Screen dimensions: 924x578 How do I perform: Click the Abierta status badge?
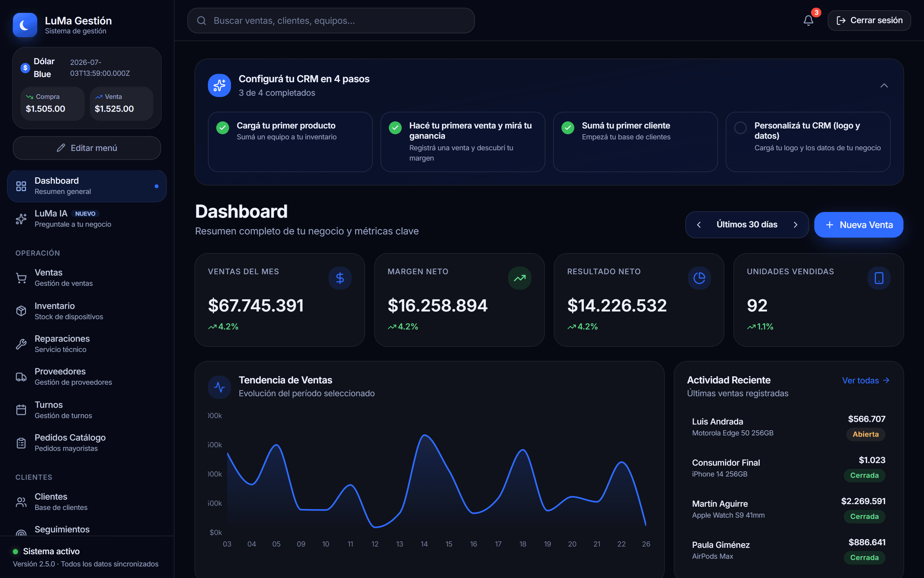click(866, 434)
